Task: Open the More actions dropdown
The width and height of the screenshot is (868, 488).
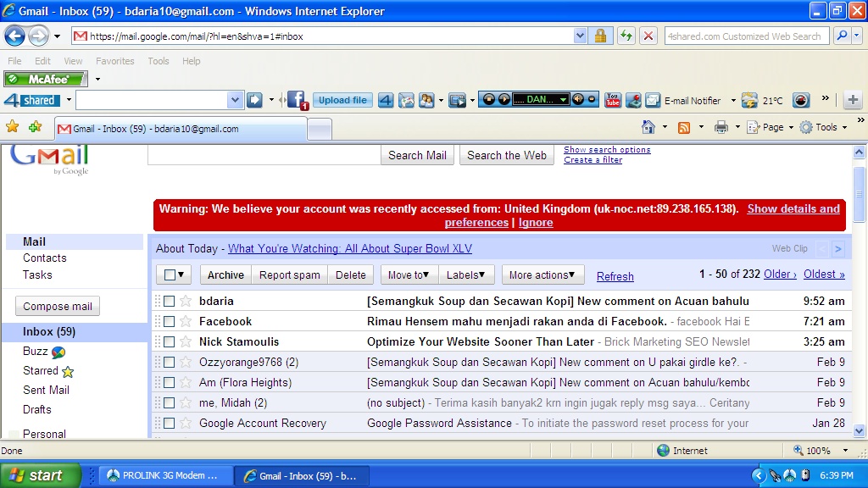Action: (542, 275)
